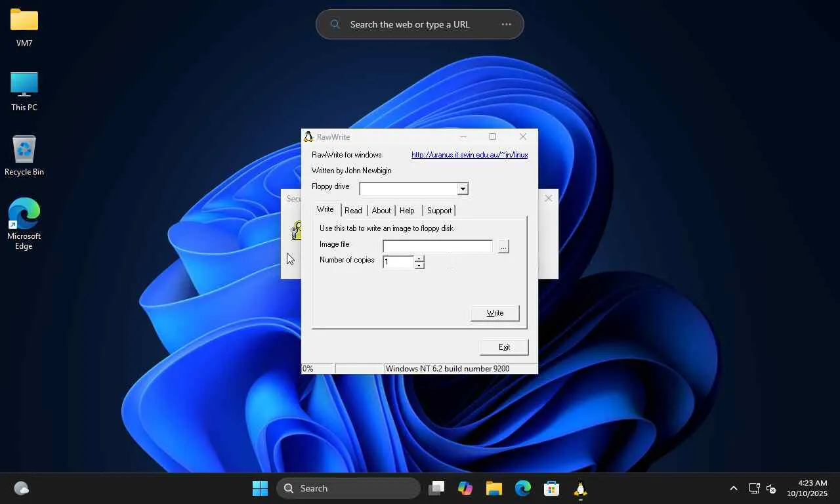This screenshot has width=840, height=504.
Task: Browse for an image file with the ... button
Action: pos(503,247)
